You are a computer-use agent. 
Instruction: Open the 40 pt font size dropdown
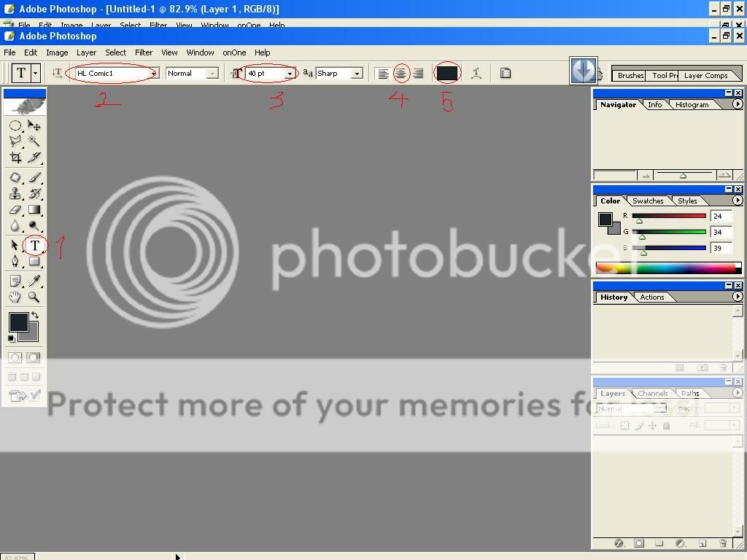pos(289,74)
